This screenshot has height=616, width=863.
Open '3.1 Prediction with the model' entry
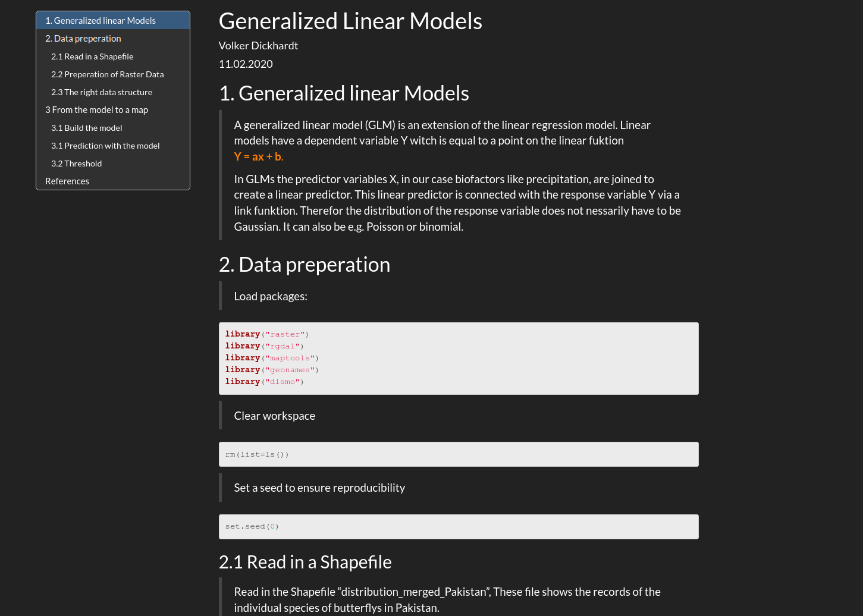point(105,146)
